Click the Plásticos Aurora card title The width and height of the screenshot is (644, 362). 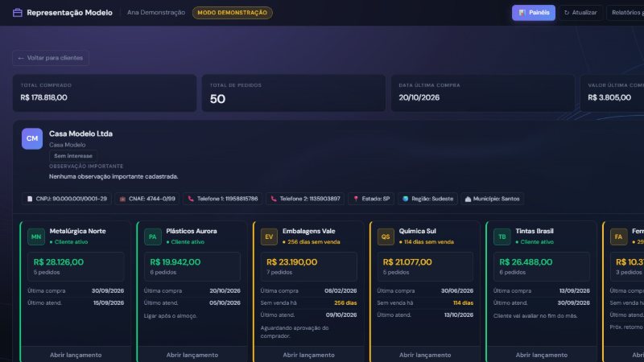[x=192, y=231]
